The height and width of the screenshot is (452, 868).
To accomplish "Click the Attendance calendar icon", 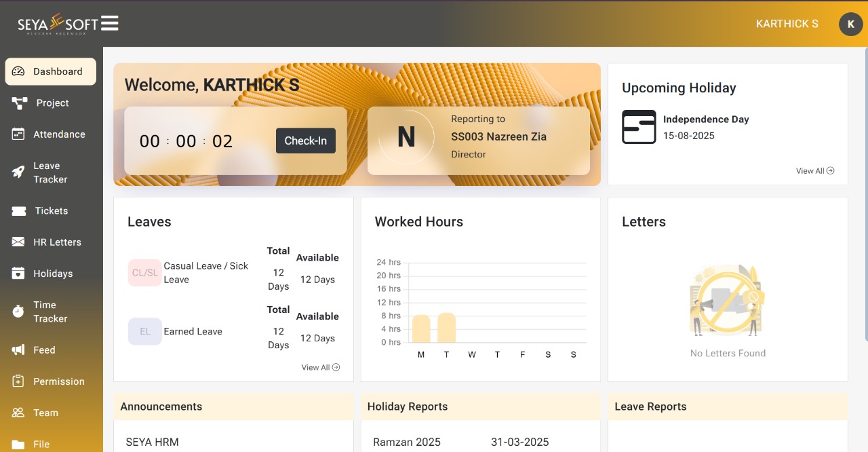I will tap(18, 134).
